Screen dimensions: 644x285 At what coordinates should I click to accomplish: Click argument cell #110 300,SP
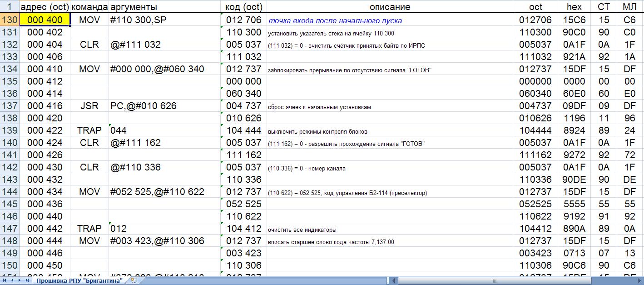[164, 20]
